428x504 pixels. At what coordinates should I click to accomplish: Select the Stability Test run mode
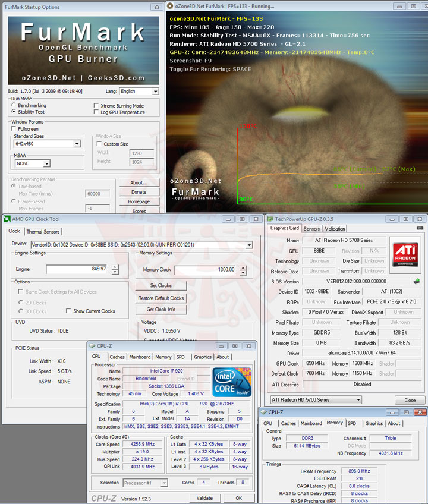14,112
